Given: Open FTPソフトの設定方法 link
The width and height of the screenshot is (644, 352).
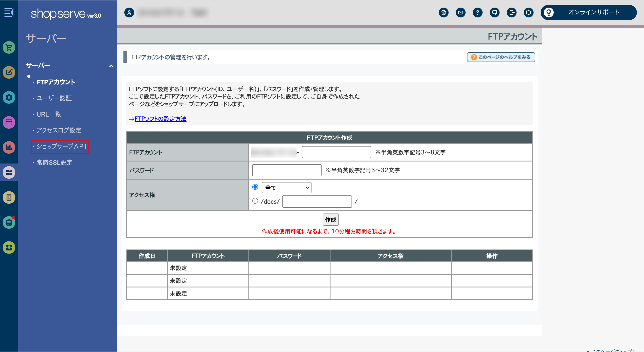Looking at the screenshot, I should [x=160, y=119].
